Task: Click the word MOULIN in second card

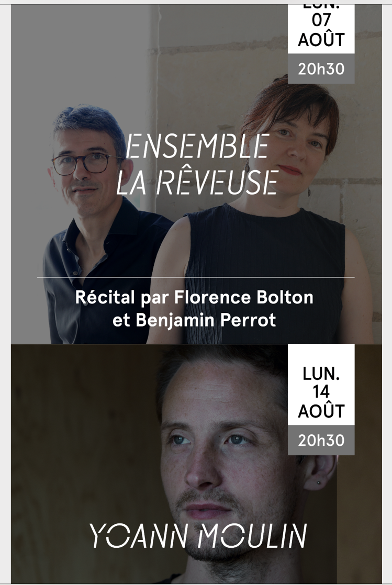Action: (x=252, y=536)
